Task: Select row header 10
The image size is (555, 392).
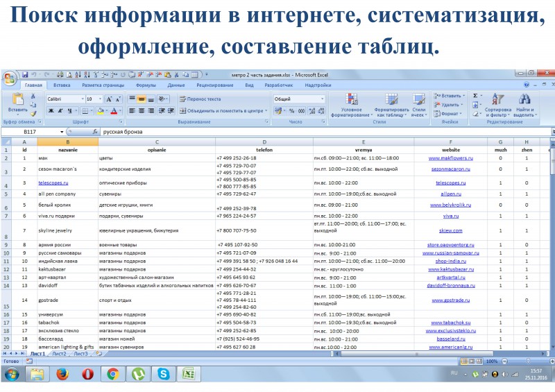Action: tap(6, 253)
